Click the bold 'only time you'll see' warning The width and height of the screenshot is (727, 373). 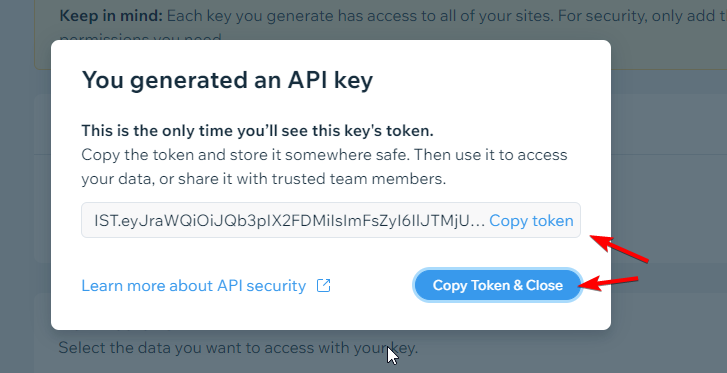click(x=257, y=131)
